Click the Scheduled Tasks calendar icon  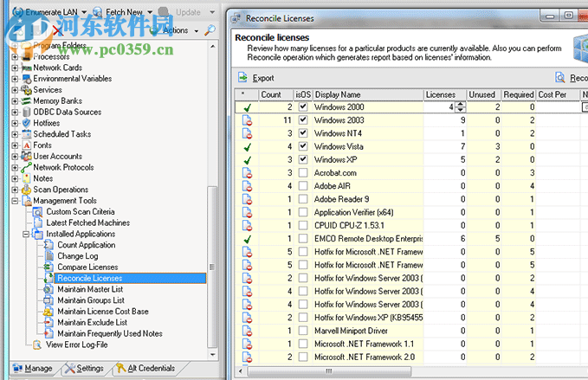tap(27, 134)
